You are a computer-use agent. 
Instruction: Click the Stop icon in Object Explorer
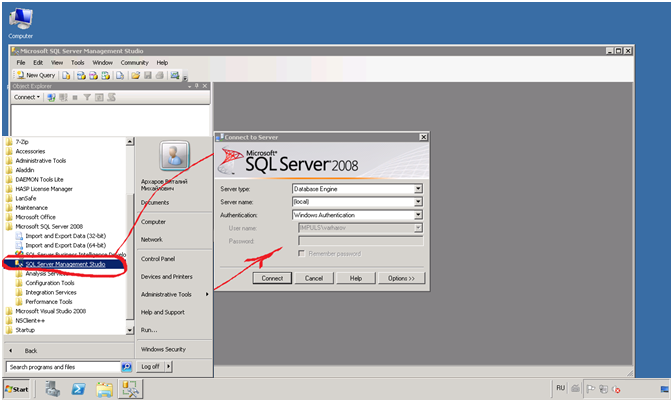pyautogui.click(x=75, y=97)
